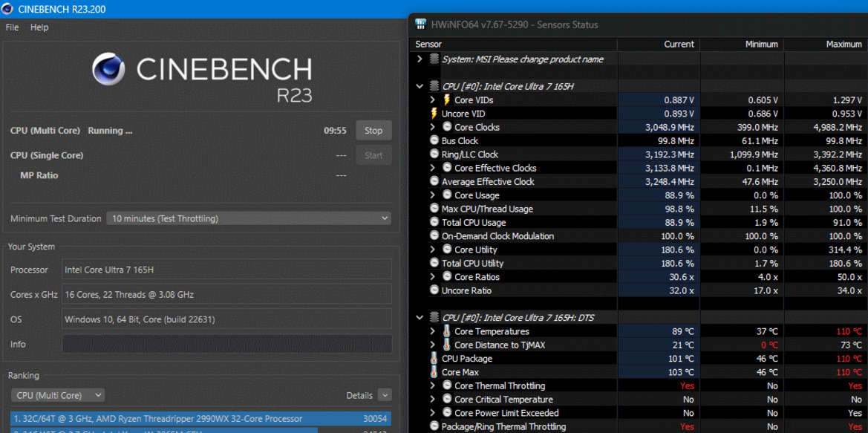Click the disabled Start button for Single Core
The height and width of the screenshot is (433, 868).
click(373, 155)
